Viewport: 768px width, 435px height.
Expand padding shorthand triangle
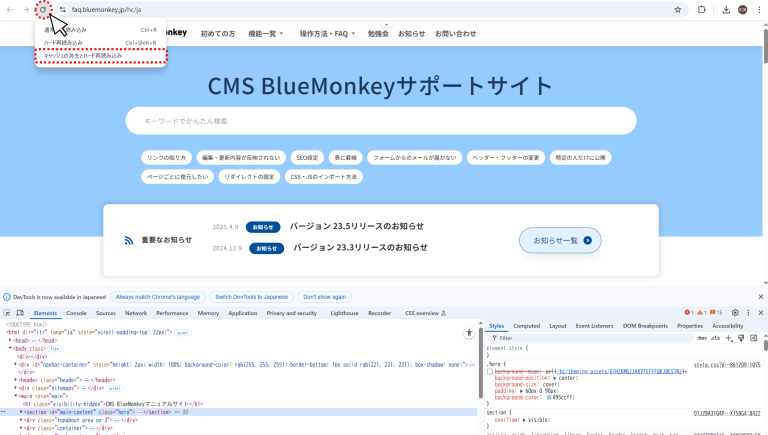click(521, 391)
